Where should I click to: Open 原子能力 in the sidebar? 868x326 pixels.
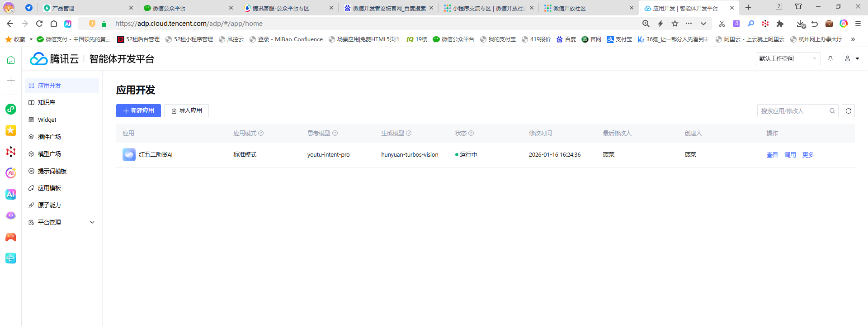tap(62, 205)
